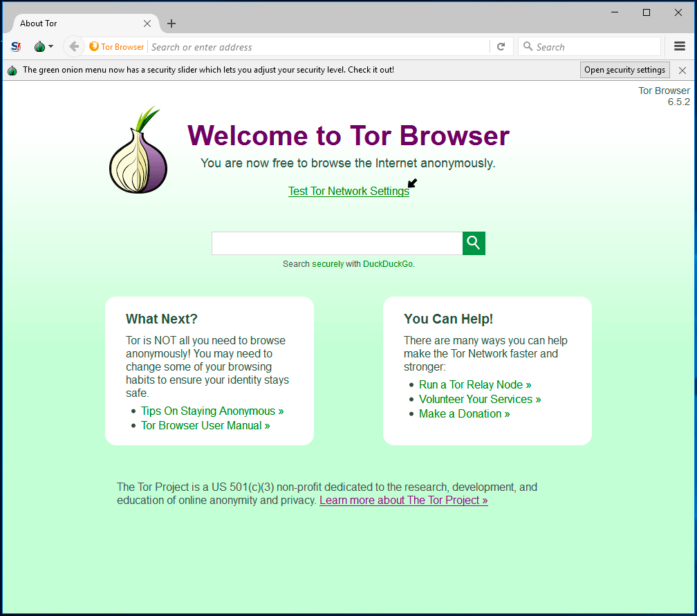Screen dimensions: 697x616
Task: Go back using the back arrow
Action: (74, 46)
